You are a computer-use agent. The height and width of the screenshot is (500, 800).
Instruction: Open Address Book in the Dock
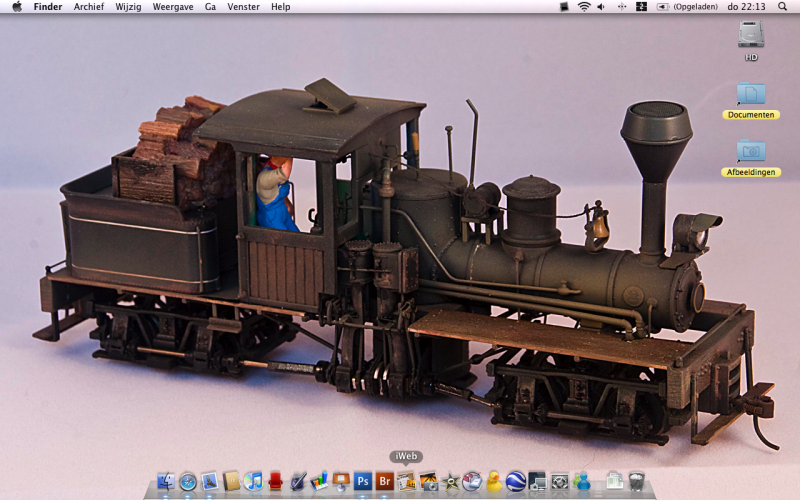pos(232,481)
